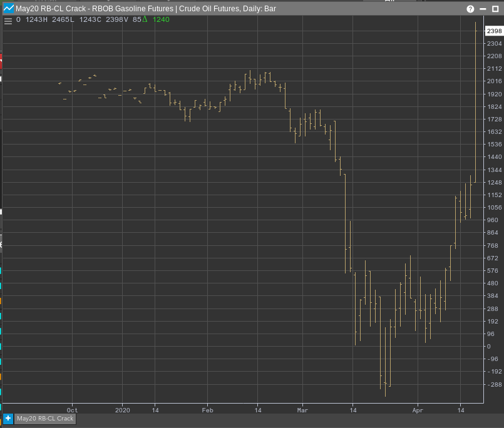
Task: Click the 2398 current price label
Action: tap(494, 31)
